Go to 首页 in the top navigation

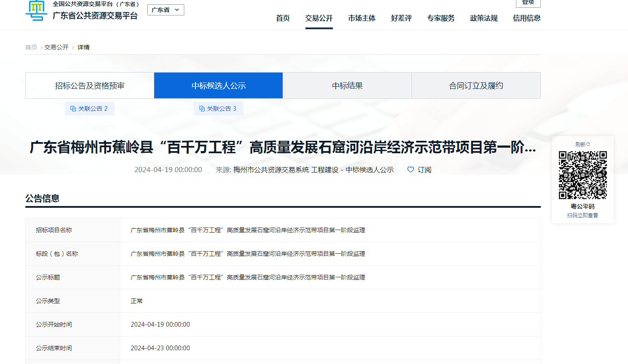(283, 18)
